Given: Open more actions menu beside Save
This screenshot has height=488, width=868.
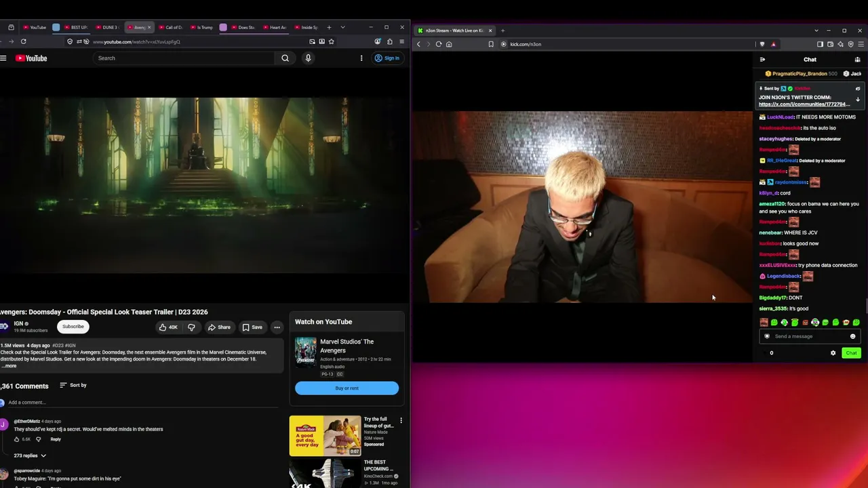Looking at the screenshot, I should point(277,327).
